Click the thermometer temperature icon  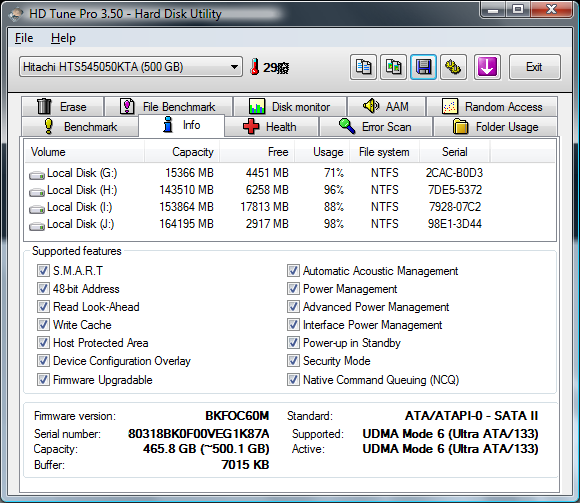click(254, 67)
